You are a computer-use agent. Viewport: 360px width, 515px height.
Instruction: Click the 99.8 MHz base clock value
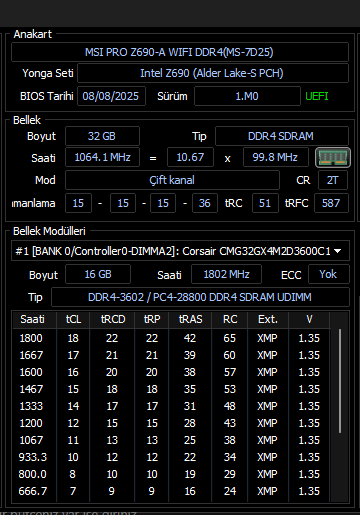coord(275,157)
